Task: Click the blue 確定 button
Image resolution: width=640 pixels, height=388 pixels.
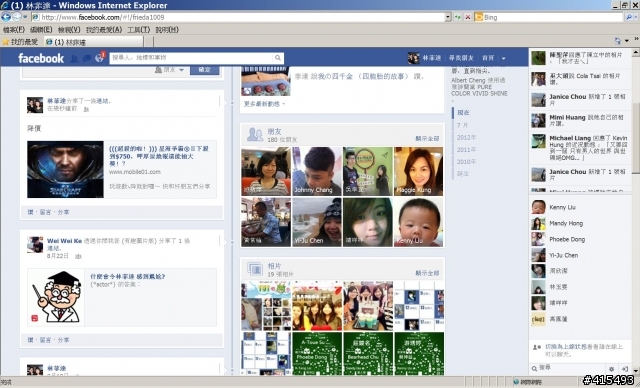Action: point(204,70)
